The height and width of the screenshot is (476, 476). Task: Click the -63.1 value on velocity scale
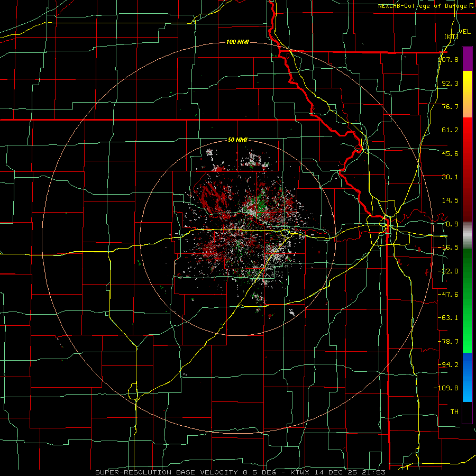tap(448, 318)
